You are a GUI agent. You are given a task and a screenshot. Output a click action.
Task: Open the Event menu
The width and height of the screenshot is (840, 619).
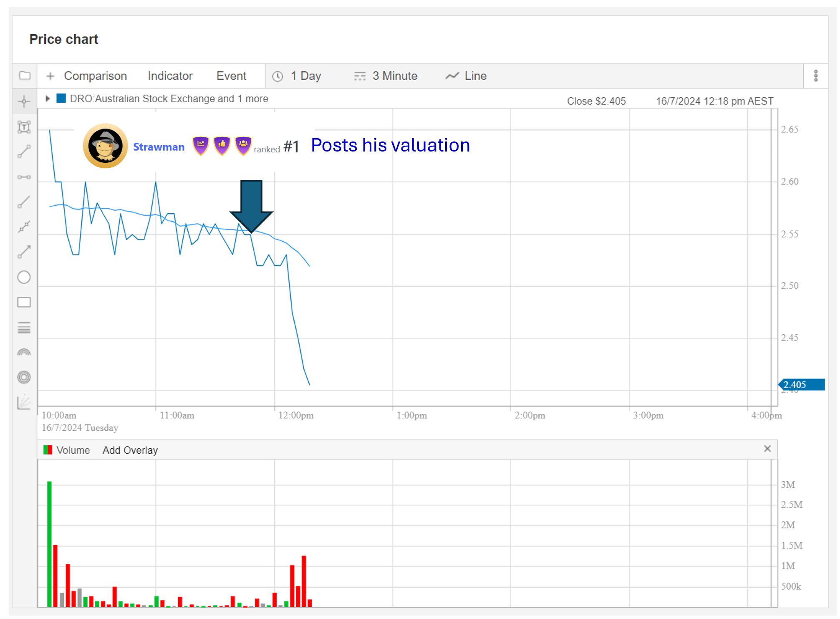tap(231, 76)
